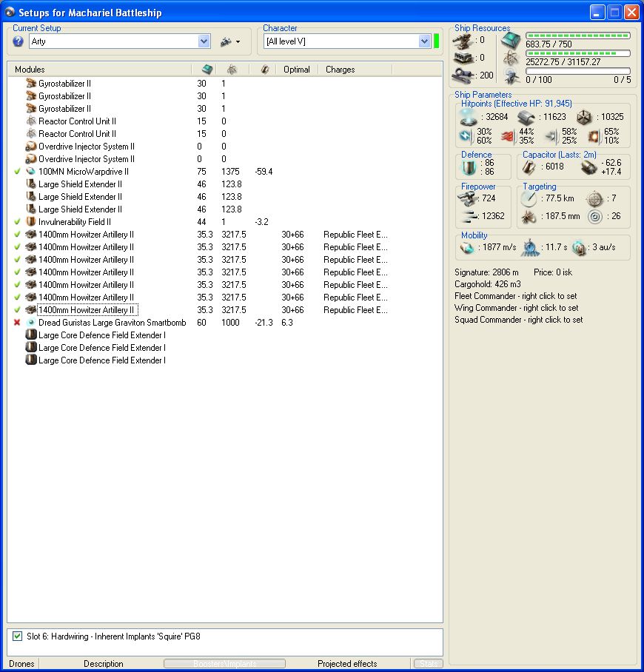Open the ship setup actions icon menu

point(230,41)
